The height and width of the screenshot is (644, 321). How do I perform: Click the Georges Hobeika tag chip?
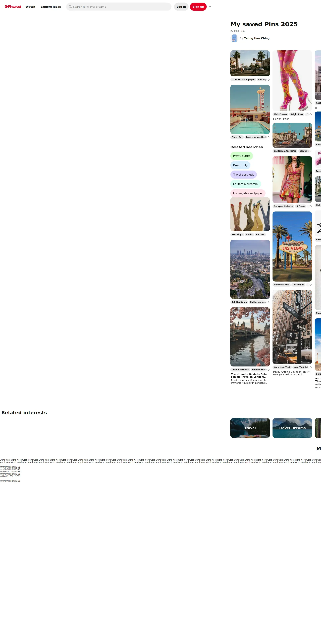pyautogui.click(x=283, y=206)
